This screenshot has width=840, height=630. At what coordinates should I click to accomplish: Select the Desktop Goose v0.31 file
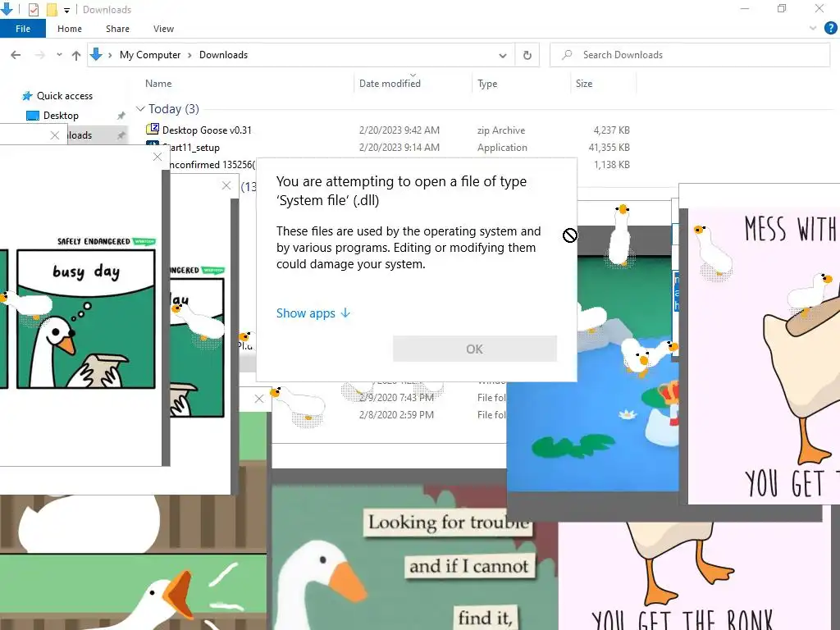[x=207, y=130]
